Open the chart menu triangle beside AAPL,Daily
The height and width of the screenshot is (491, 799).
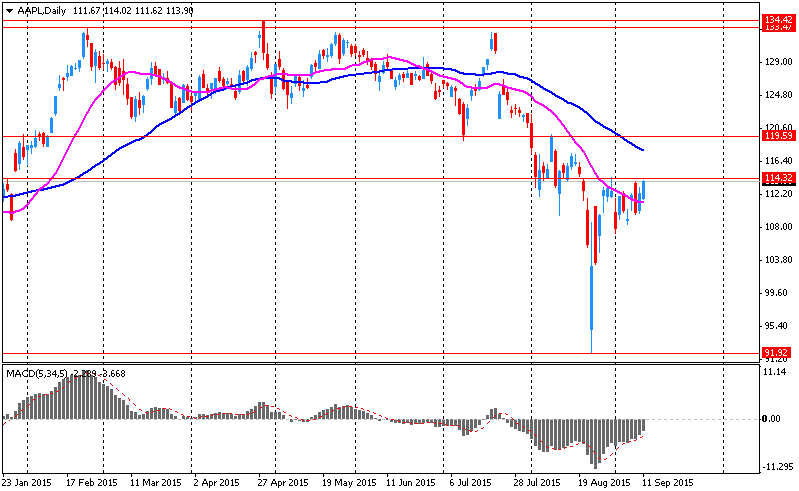tap(9, 11)
